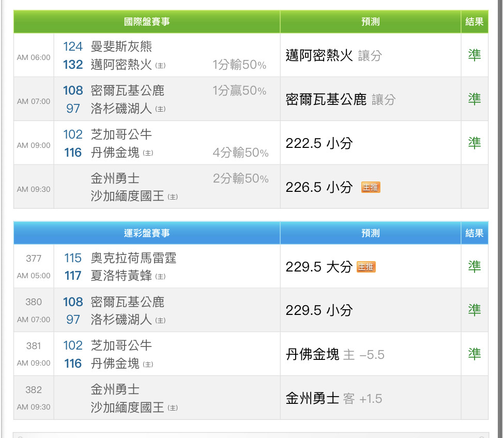Screen dimensions: 504x438
Task: Click score 132 for 邁阿密熱火
Action: pyautogui.click(x=73, y=65)
